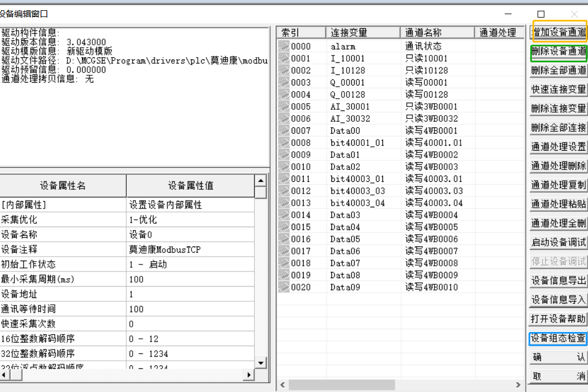The height and width of the screenshot is (392, 588).
Task: Click the channel icon in row 0015
Action: pos(283,227)
